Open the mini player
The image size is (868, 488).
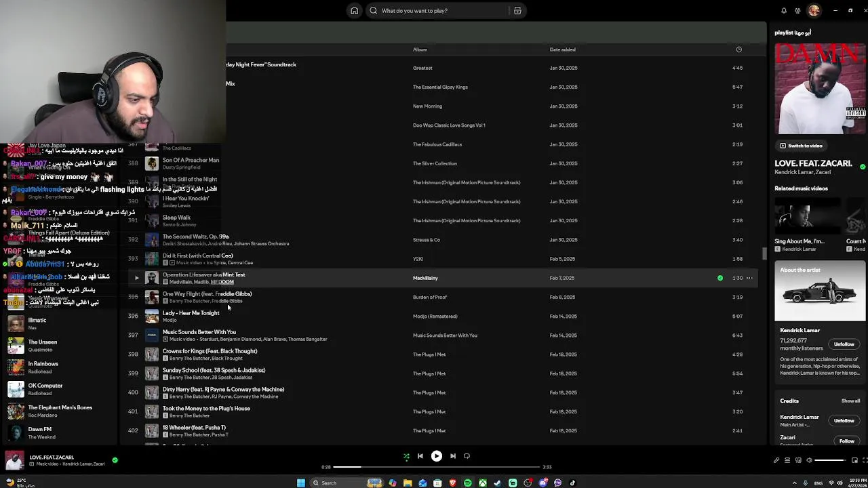[x=854, y=460]
